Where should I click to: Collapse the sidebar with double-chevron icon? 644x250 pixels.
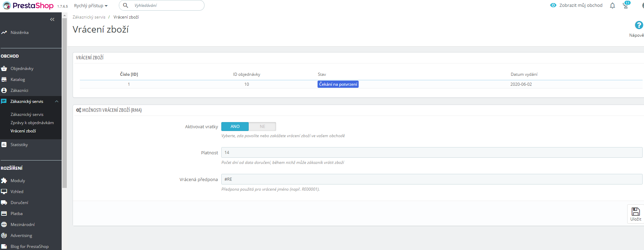pyautogui.click(x=52, y=20)
